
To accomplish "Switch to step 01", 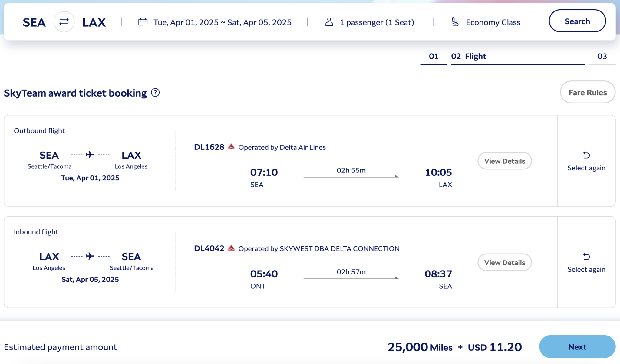I will pos(434,56).
